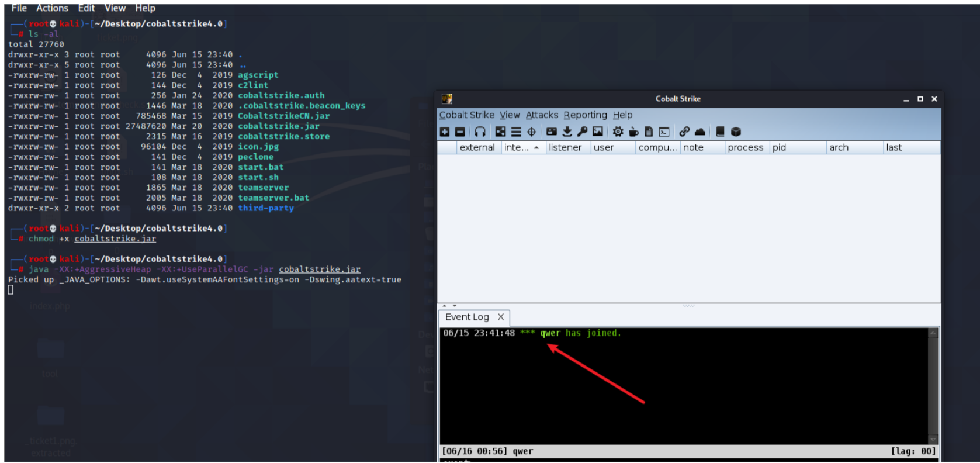Open Actions menu in terminal window
The height and width of the screenshot is (463, 980).
point(52,8)
